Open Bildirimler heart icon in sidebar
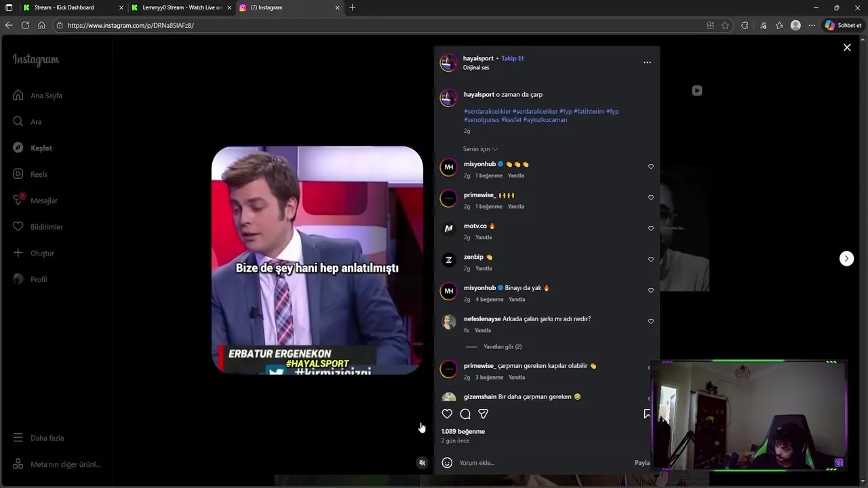Image resolution: width=868 pixels, height=488 pixels. pyautogui.click(x=18, y=226)
